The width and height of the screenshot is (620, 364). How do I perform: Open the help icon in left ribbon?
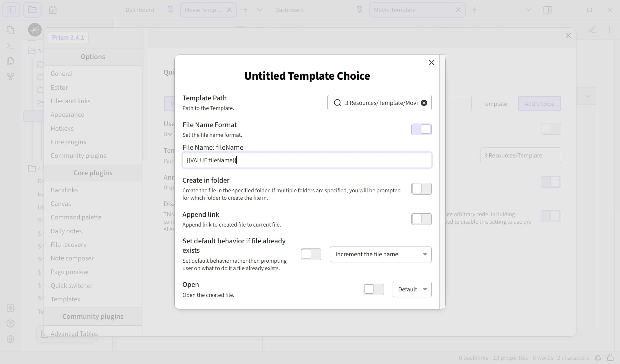click(10, 323)
